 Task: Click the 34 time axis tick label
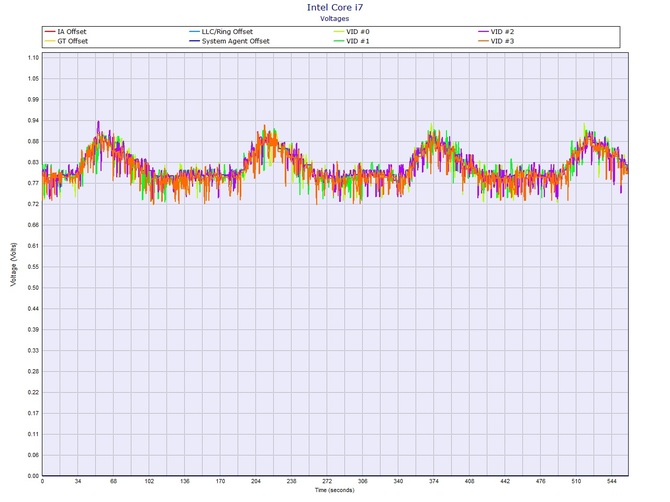click(x=78, y=481)
